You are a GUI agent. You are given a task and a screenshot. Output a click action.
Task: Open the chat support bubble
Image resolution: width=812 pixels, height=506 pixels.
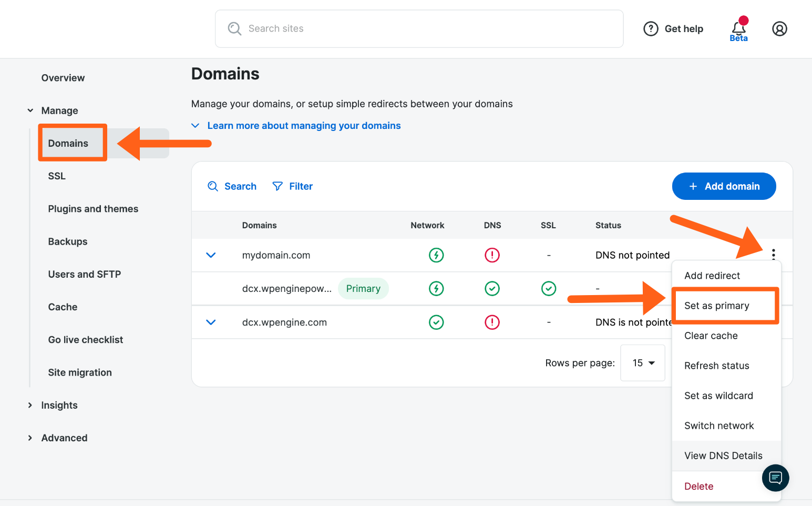(x=775, y=478)
